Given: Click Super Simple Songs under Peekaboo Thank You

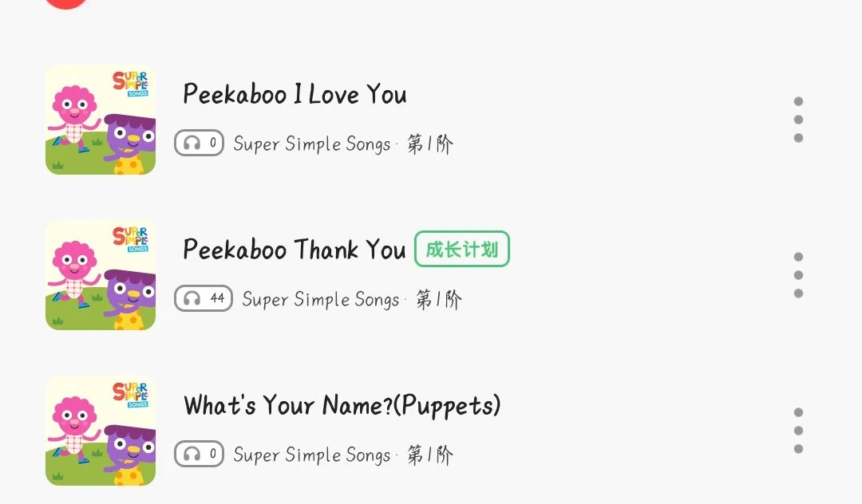Looking at the screenshot, I should [321, 300].
